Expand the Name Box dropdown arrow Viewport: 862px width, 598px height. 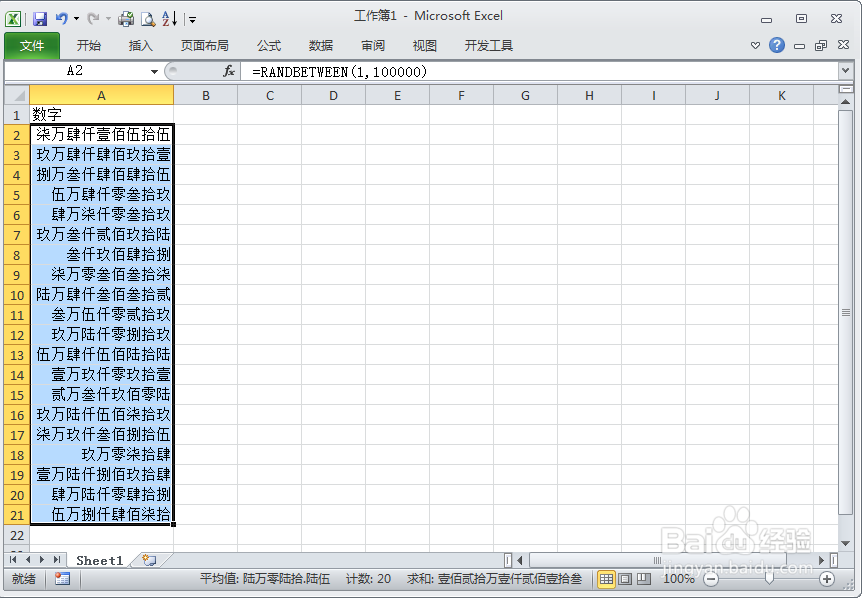(x=154, y=71)
